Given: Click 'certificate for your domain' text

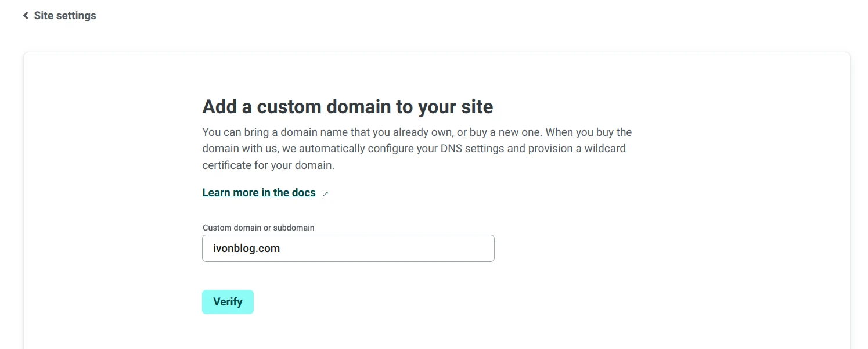Looking at the screenshot, I should (x=268, y=165).
